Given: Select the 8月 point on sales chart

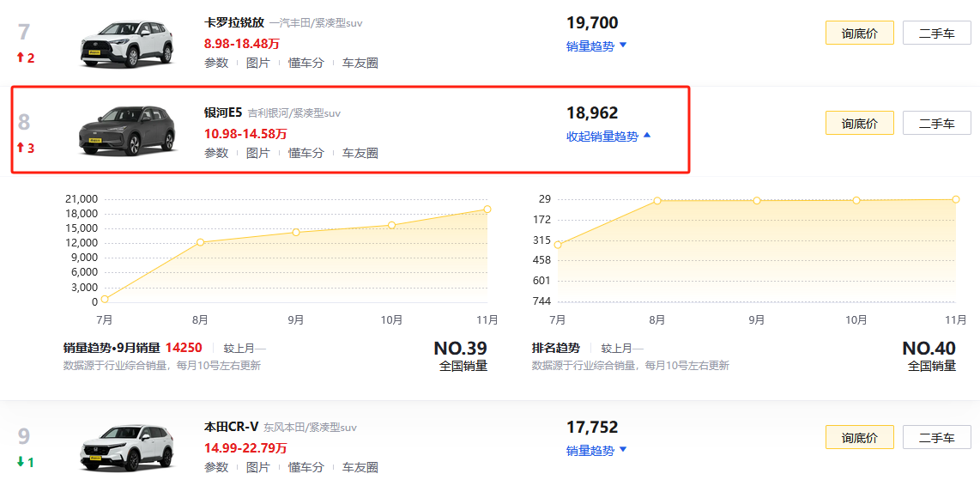Looking at the screenshot, I should coord(200,242).
